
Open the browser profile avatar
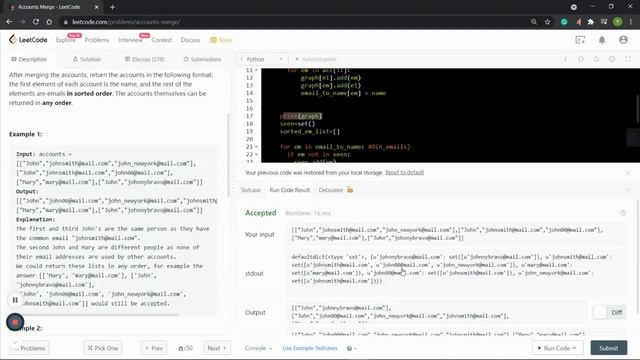(x=618, y=22)
